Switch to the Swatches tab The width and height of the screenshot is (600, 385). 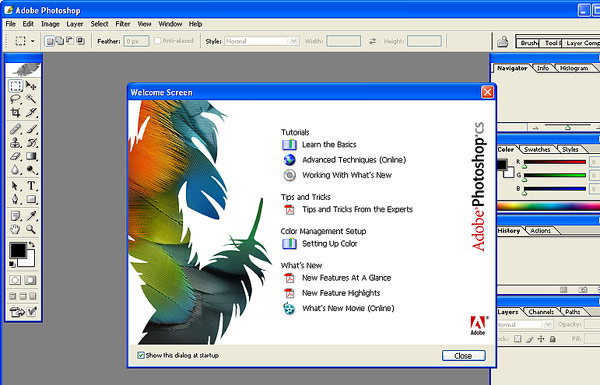pyautogui.click(x=537, y=149)
